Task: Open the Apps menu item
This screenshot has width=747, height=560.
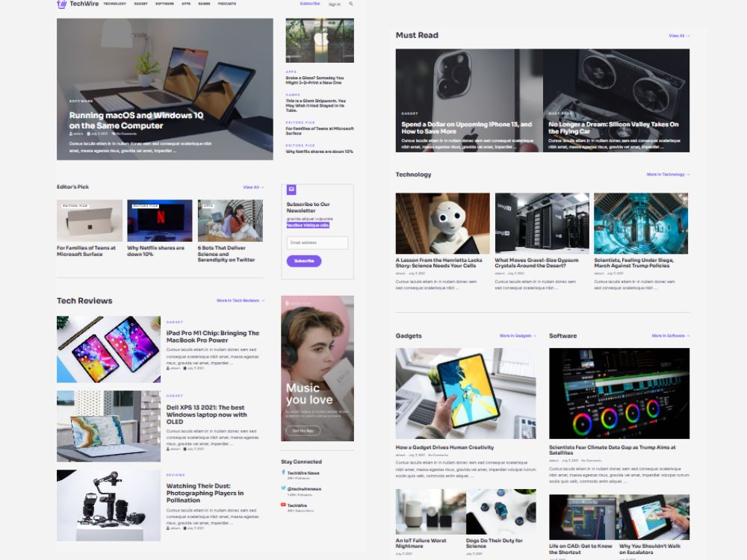Action: point(186,4)
